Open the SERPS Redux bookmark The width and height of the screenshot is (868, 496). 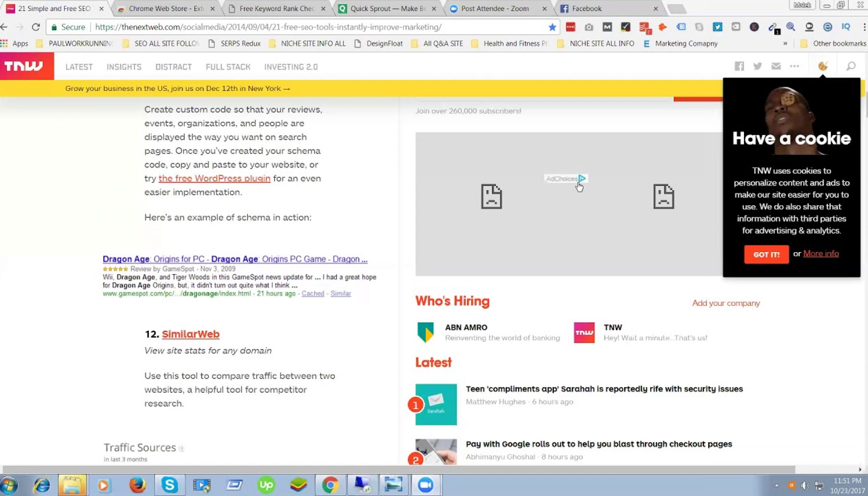pos(234,43)
